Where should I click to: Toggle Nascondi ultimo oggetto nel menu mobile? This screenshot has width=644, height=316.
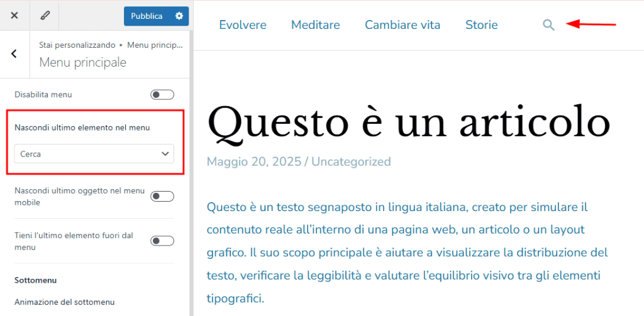162,197
